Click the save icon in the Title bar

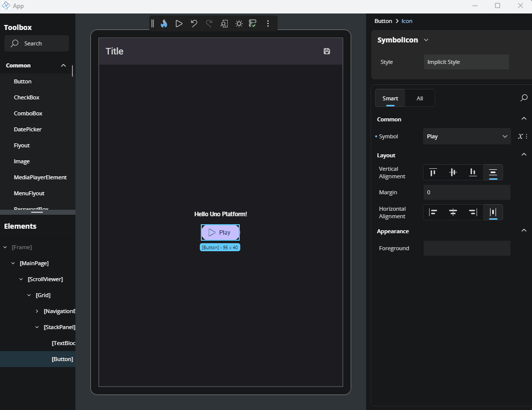click(327, 51)
